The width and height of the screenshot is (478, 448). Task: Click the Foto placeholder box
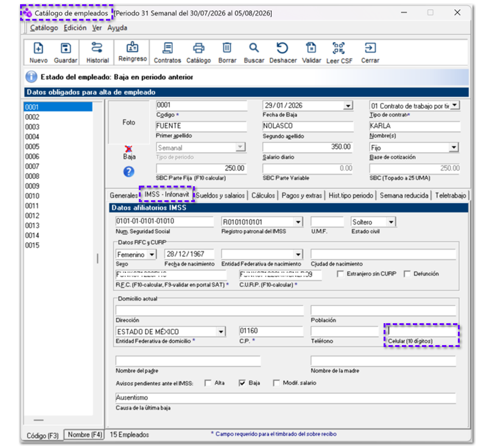128,122
